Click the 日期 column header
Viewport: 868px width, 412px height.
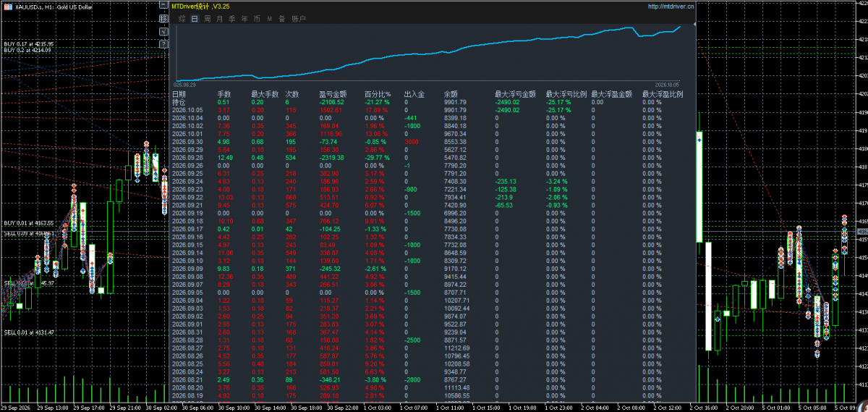179,94
